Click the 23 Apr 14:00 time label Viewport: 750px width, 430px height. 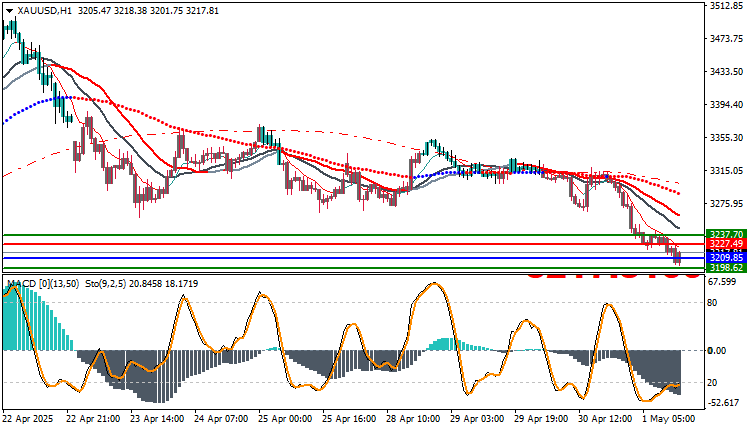[x=157, y=419]
